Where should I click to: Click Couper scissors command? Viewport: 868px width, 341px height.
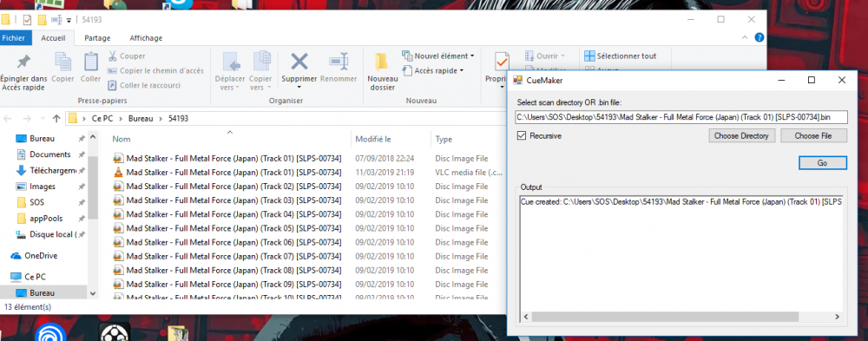coord(126,56)
